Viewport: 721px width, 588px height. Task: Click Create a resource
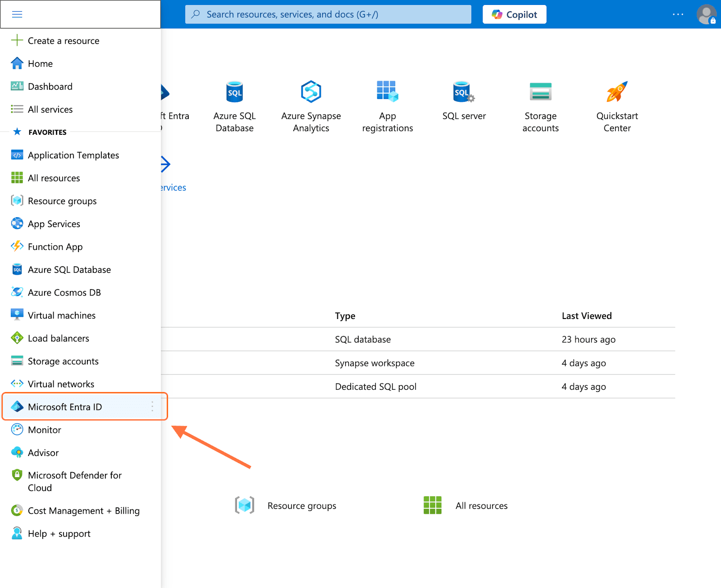[63, 41]
